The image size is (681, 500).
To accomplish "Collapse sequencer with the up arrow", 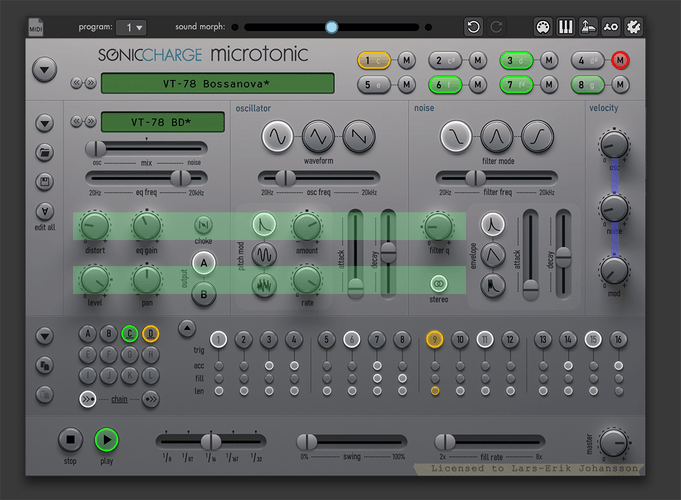I will [x=187, y=328].
